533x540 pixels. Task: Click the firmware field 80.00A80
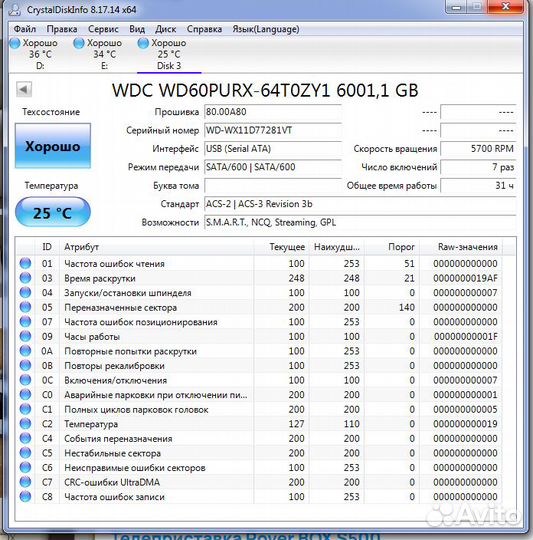coord(273,112)
